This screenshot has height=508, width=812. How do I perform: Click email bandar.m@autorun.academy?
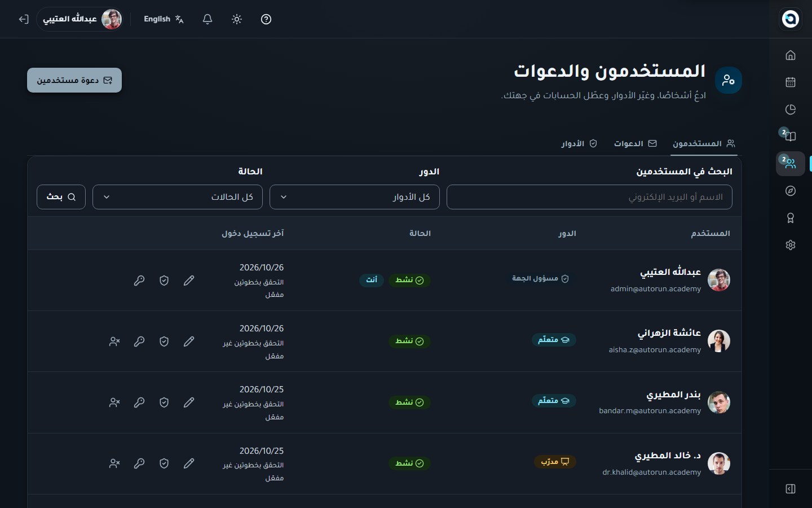tap(650, 411)
